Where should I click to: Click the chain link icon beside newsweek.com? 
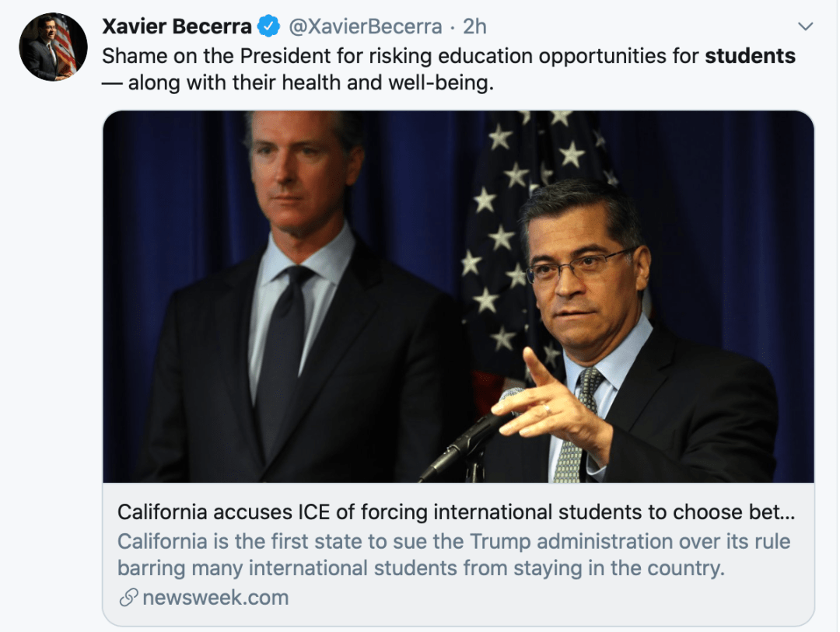click(x=128, y=598)
